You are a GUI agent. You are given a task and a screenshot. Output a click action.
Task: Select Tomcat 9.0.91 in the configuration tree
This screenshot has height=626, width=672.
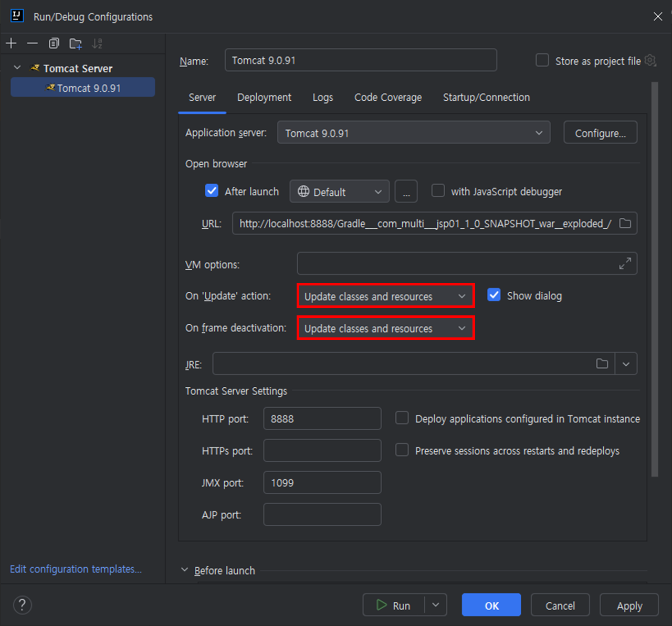pyautogui.click(x=83, y=88)
